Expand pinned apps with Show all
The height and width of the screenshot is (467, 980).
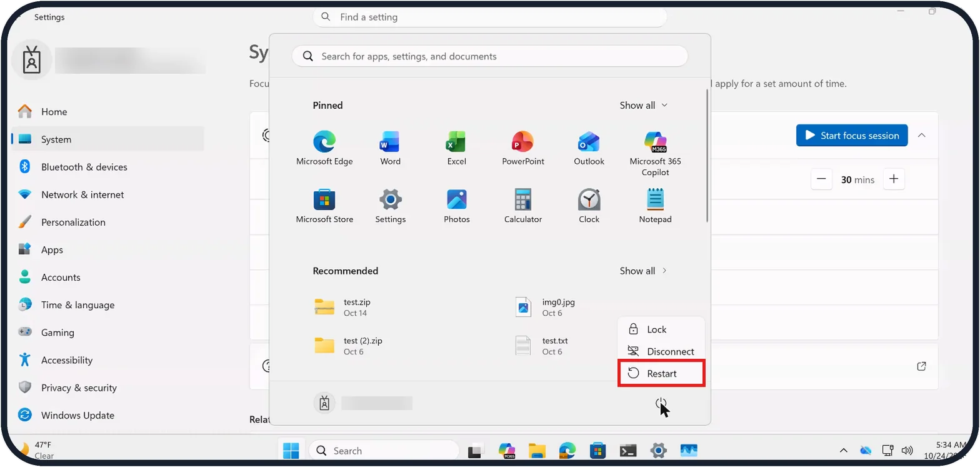click(644, 105)
